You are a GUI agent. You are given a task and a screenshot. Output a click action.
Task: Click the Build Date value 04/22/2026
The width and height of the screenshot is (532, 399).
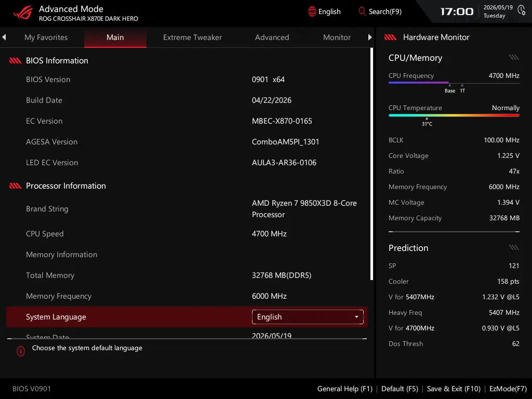[x=271, y=100]
